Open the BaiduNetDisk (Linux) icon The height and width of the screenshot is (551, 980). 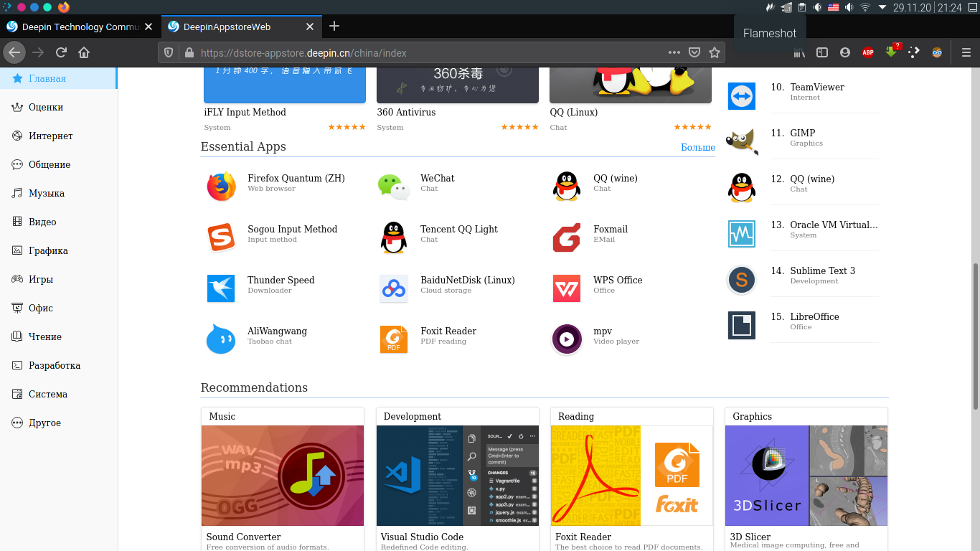[x=394, y=288]
